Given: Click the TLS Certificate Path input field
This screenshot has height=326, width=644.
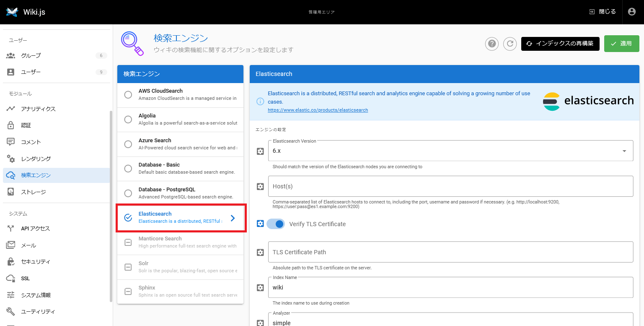Looking at the screenshot, I should point(450,252).
